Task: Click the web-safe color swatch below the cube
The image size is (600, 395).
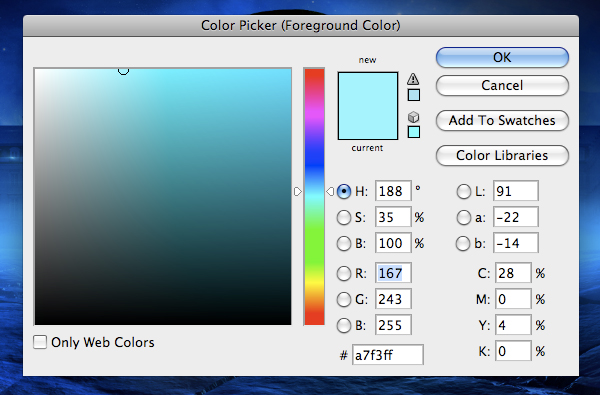Action: (x=414, y=132)
